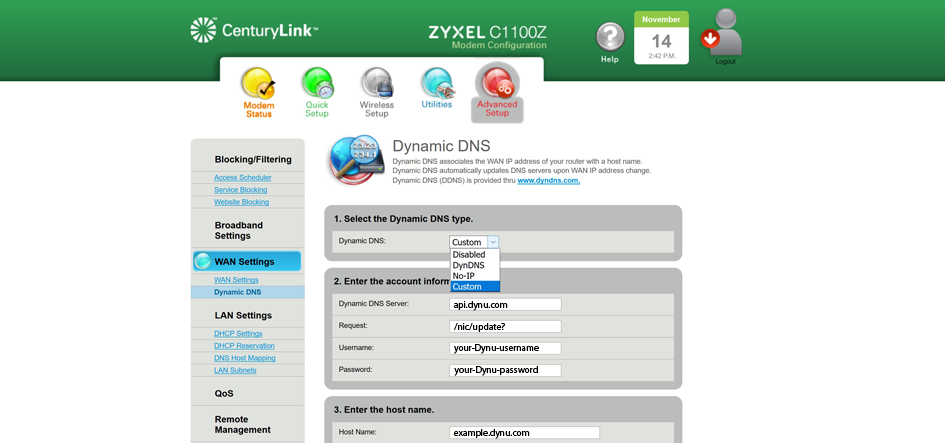Open the Access Scheduler link
945x443 pixels.
(242, 177)
